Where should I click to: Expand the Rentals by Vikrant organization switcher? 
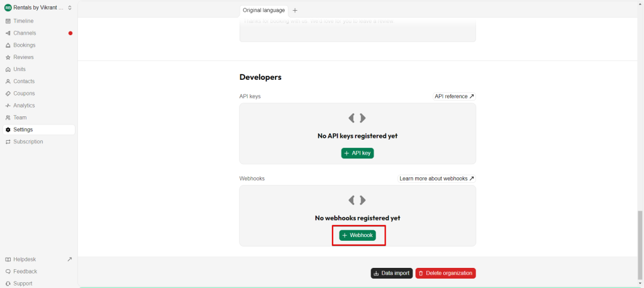tap(38, 8)
